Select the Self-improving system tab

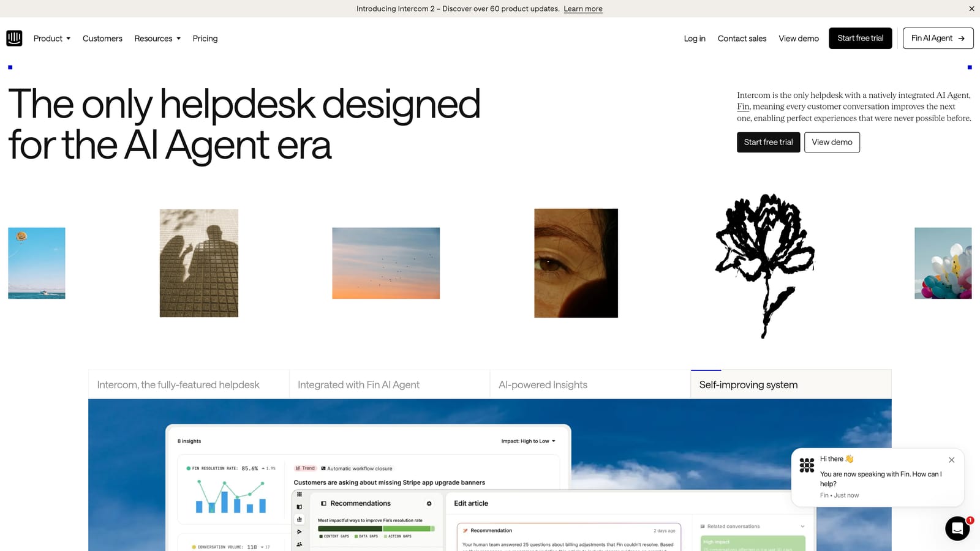791,384
